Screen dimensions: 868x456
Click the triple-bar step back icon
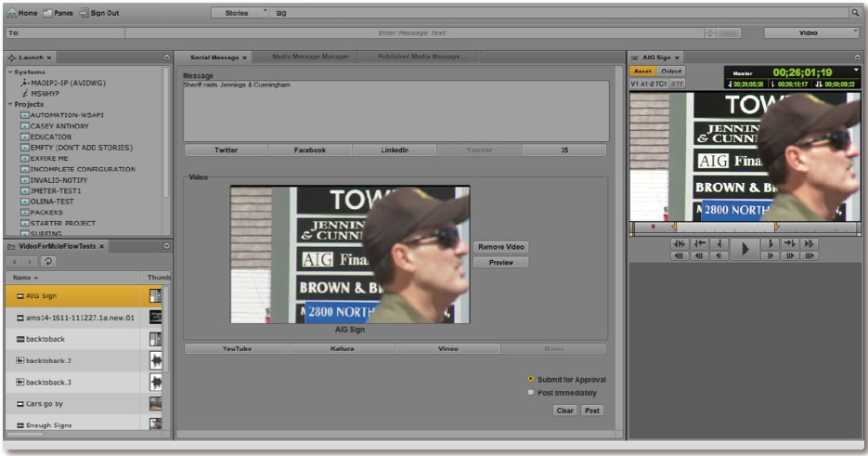coord(680,255)
